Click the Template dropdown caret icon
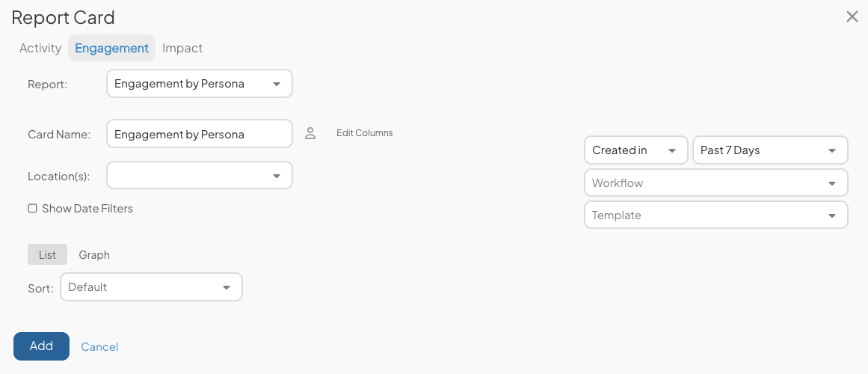 tap(832, 215)
